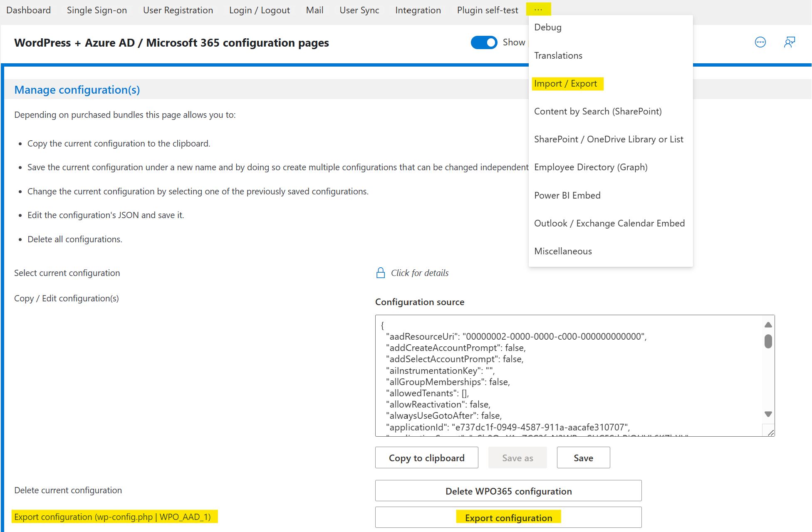Open Miscellaneous menu entry

coord(563,251)
